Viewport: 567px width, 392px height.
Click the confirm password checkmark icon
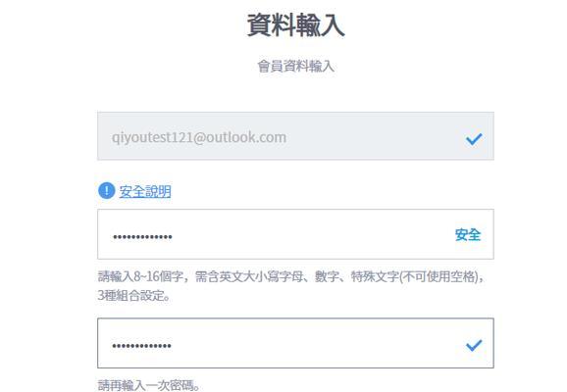(x=474, y=345)
